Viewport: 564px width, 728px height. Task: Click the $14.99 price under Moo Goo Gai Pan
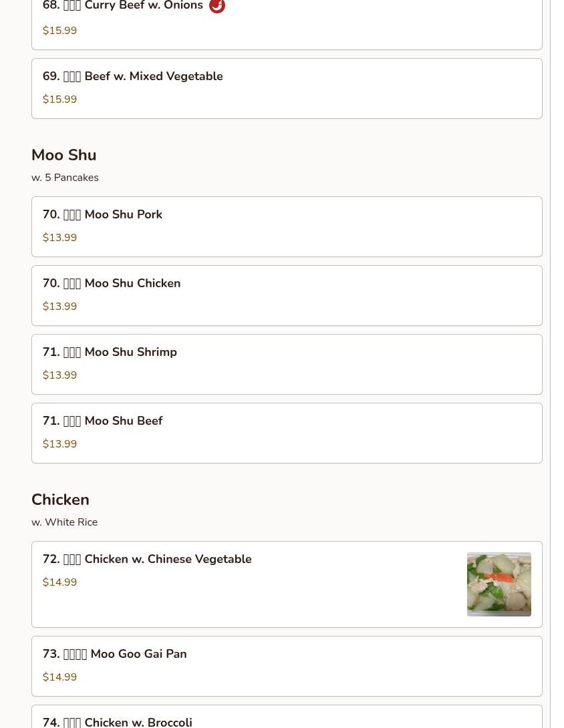point(59,677)
